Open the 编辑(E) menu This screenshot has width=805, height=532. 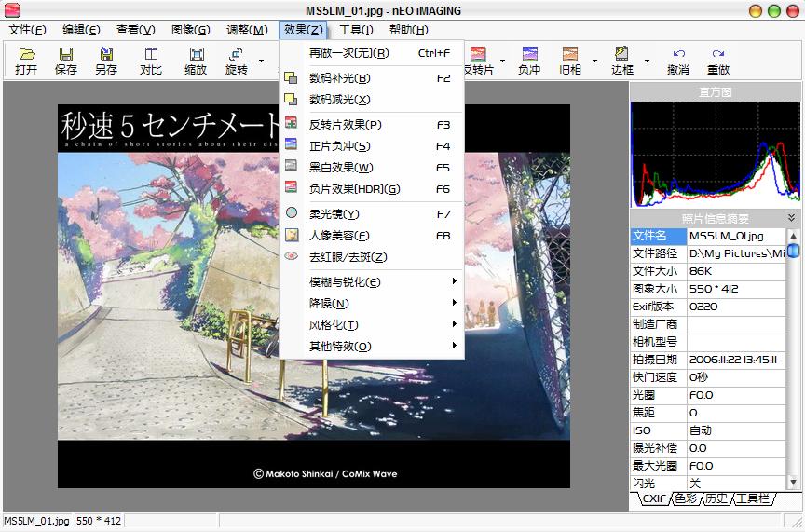click(81, 30)
